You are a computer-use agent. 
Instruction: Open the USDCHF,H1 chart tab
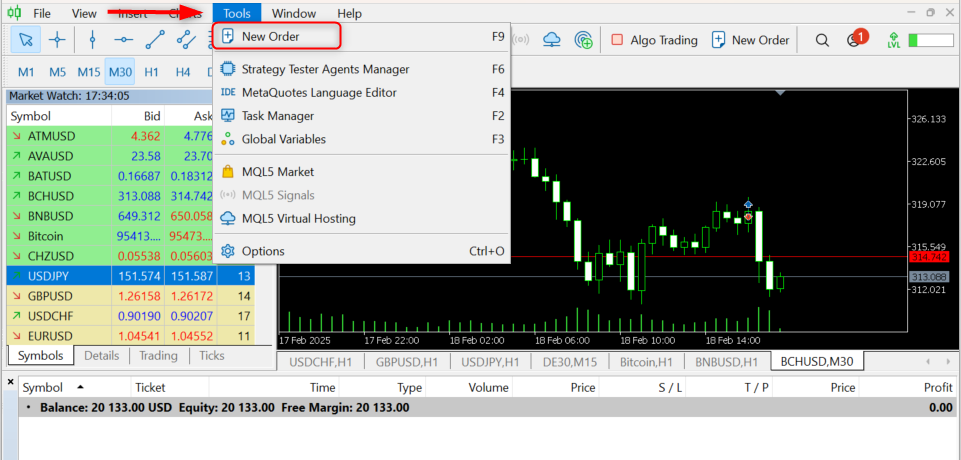[321, 361]
